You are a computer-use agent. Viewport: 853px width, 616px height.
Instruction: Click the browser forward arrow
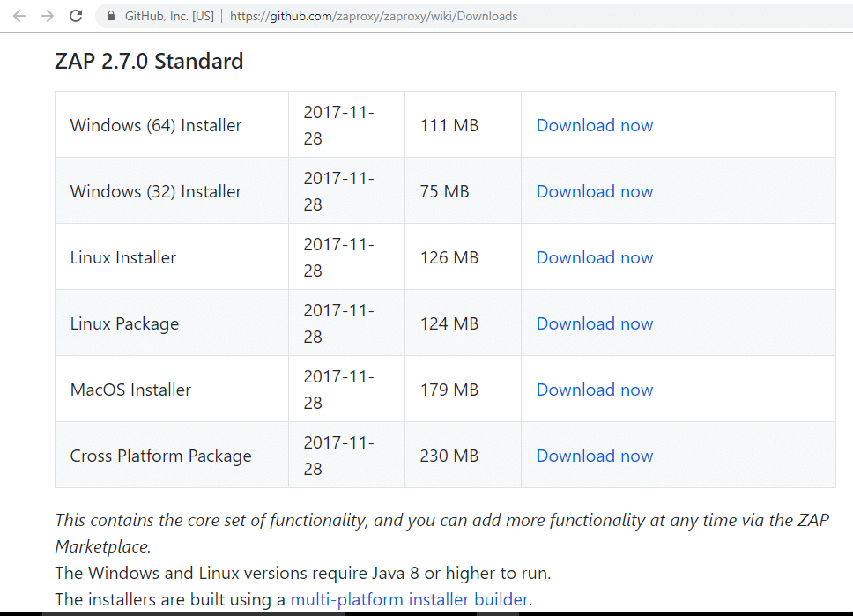pos(47,16)
